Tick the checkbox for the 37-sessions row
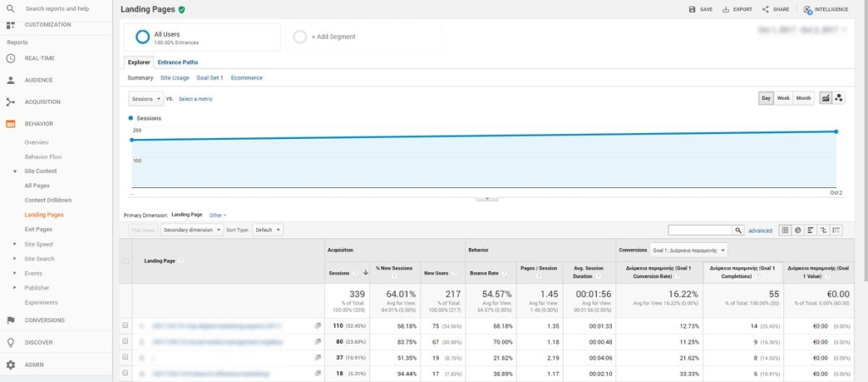 tap(125, 357)
